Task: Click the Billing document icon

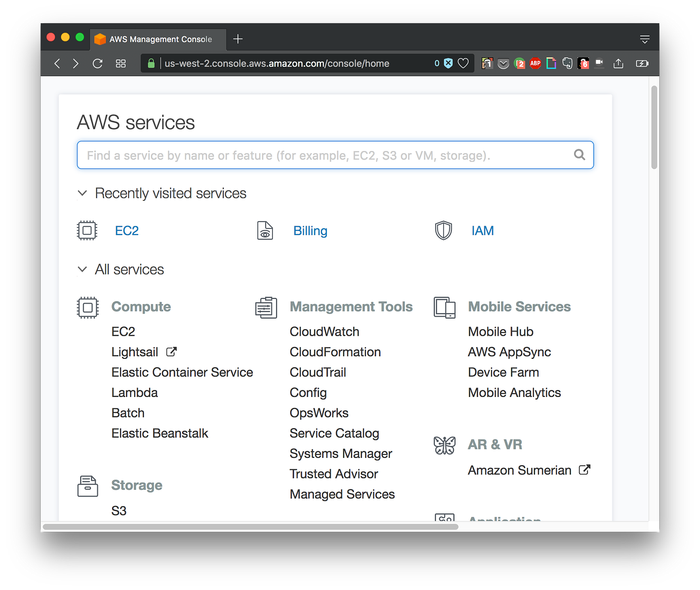Action: (x=265, y=230)
